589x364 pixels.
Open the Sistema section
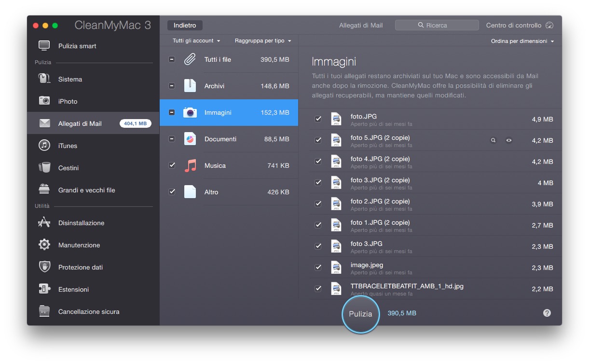pyautogui.click(x=93, y=79)
